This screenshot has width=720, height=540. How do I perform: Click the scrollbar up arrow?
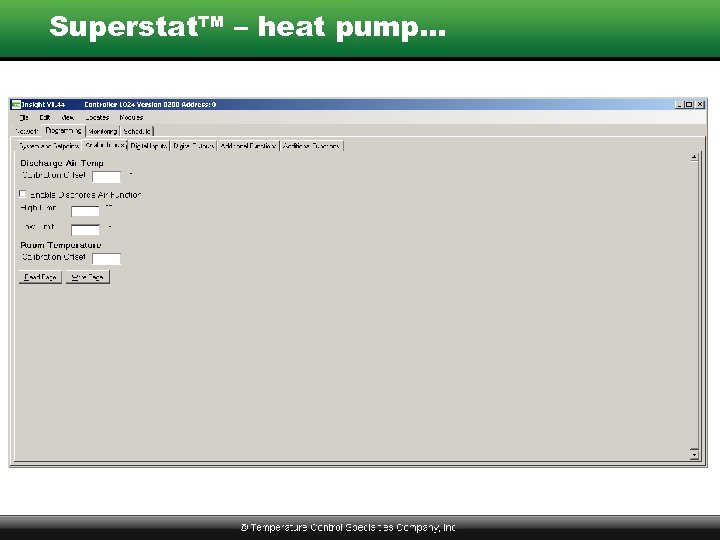tap(694, 158)
